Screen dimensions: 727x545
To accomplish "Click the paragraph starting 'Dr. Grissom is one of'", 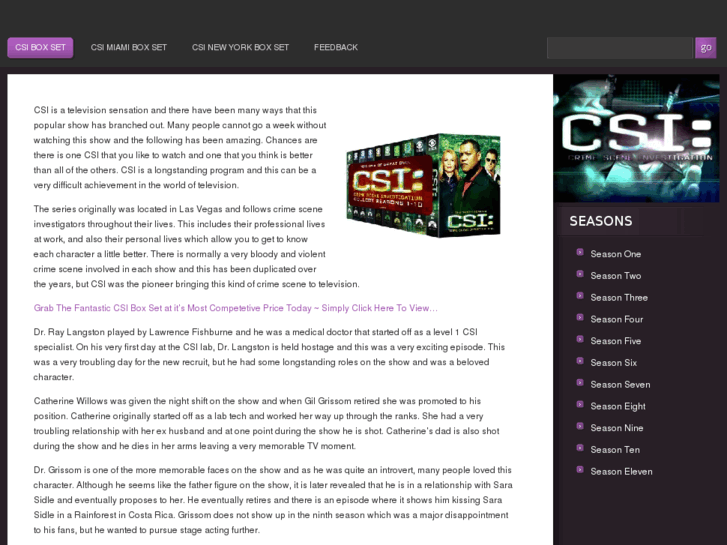I will point(273,500).
